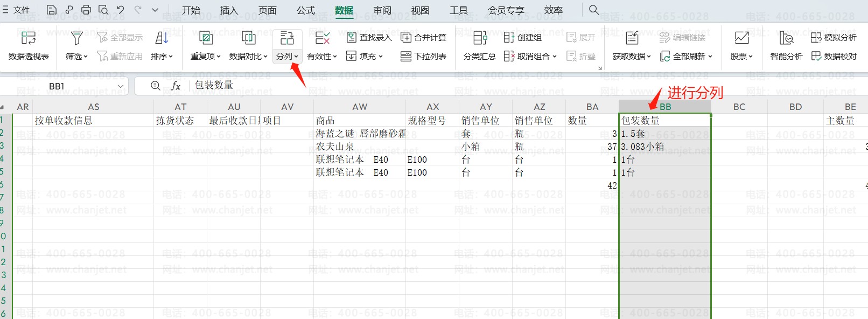Screen dimensions: 868x319
Task: Select column header BB
Action: click(x=665, y=107)
